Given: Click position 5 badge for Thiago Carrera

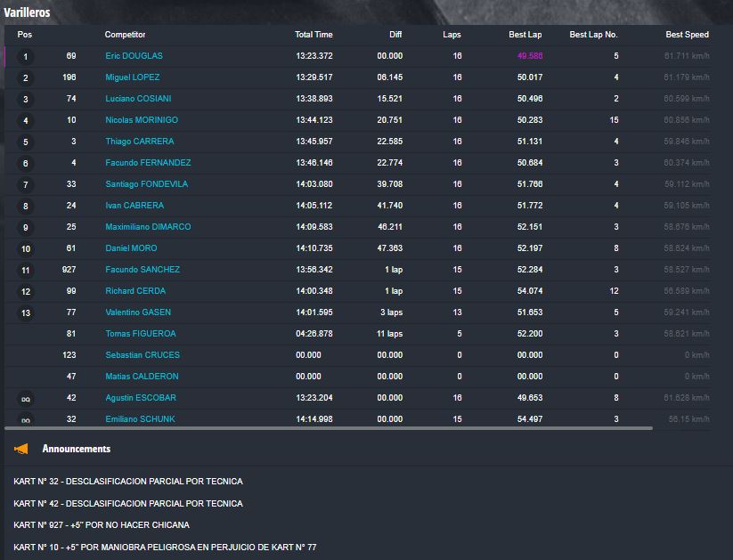Looking at the screenshot, I should click(x=26, y=142).
